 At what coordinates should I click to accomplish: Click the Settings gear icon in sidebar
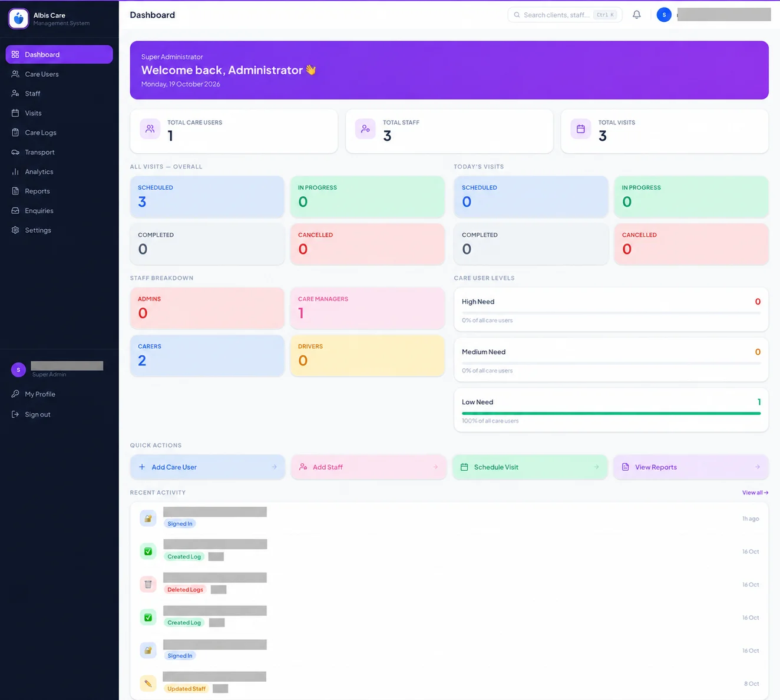coord(15,230)
